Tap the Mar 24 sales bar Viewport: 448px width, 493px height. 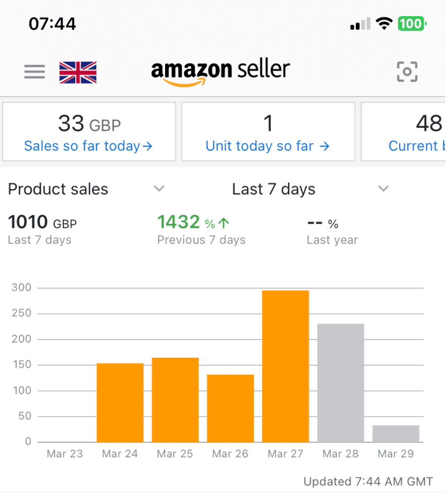(x=120, y=402)
